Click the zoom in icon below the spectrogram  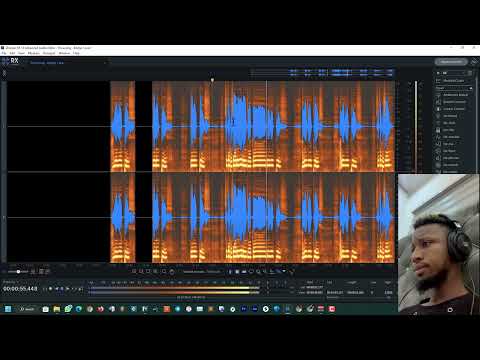tap(134, 272)
